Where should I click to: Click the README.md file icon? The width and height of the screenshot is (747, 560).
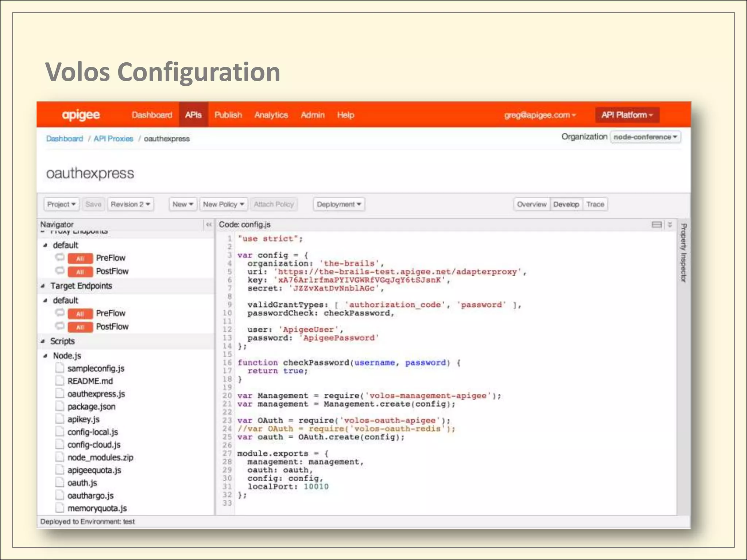[x=59, y=381]
